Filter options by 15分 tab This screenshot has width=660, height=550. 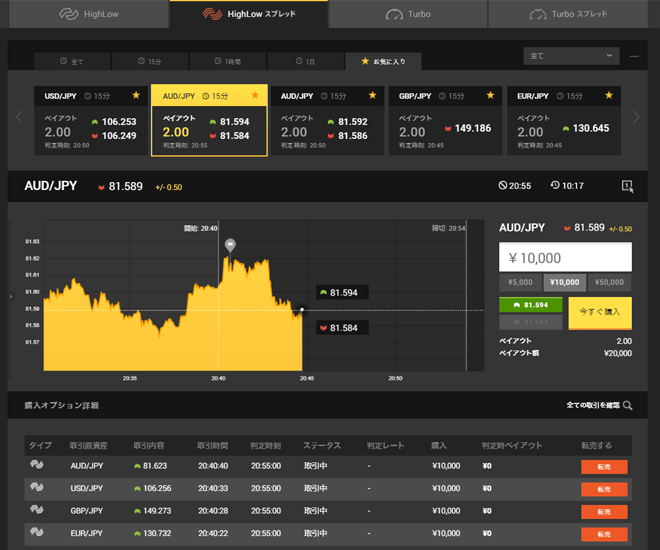tap(150, 61)
